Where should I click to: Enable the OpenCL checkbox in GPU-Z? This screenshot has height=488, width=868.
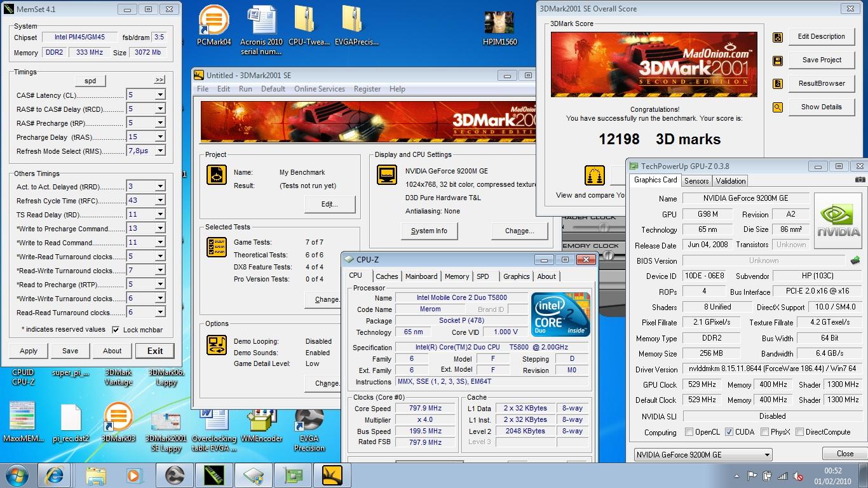[x=689, y=432]
